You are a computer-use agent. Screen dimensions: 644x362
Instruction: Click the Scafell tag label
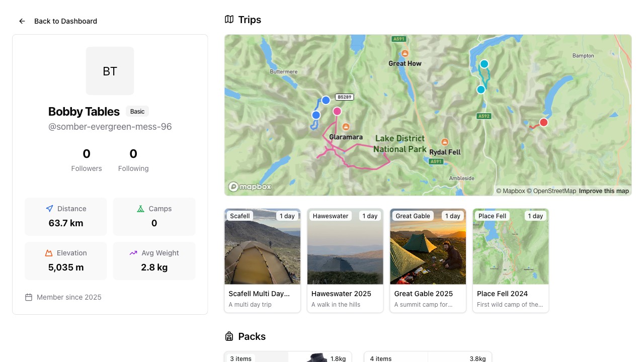pos(240,216)
